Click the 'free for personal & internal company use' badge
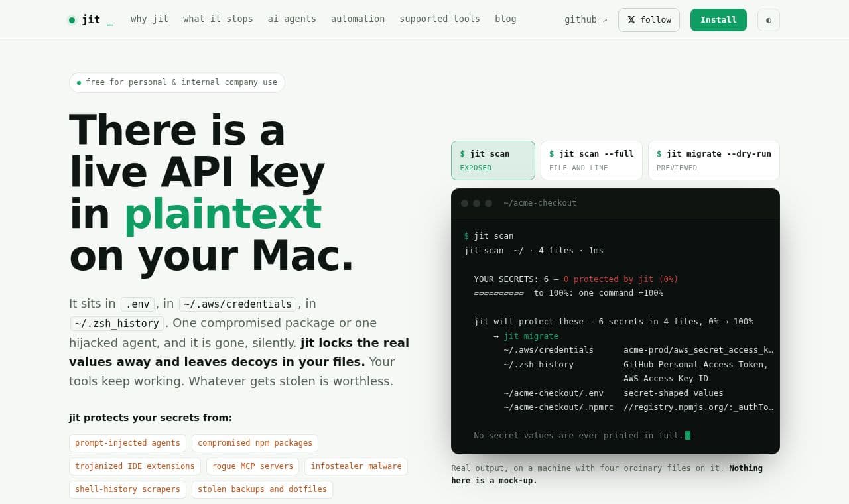849x504 pixels. 177,82
